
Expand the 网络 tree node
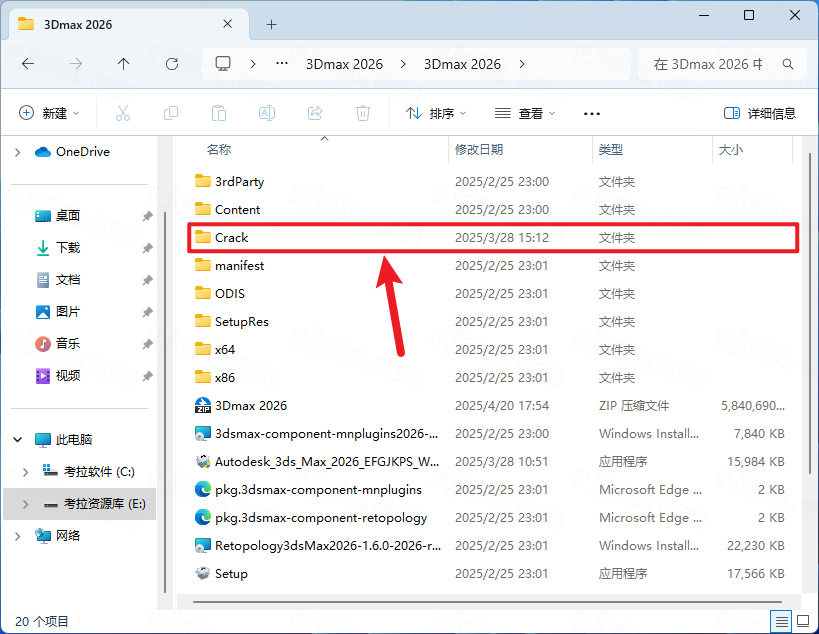(18, 536)
